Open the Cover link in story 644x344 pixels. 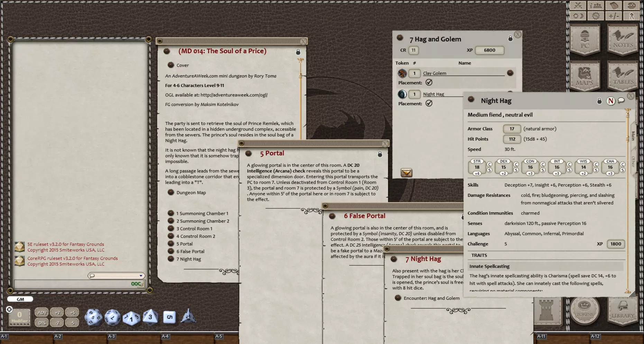[171, 65]
